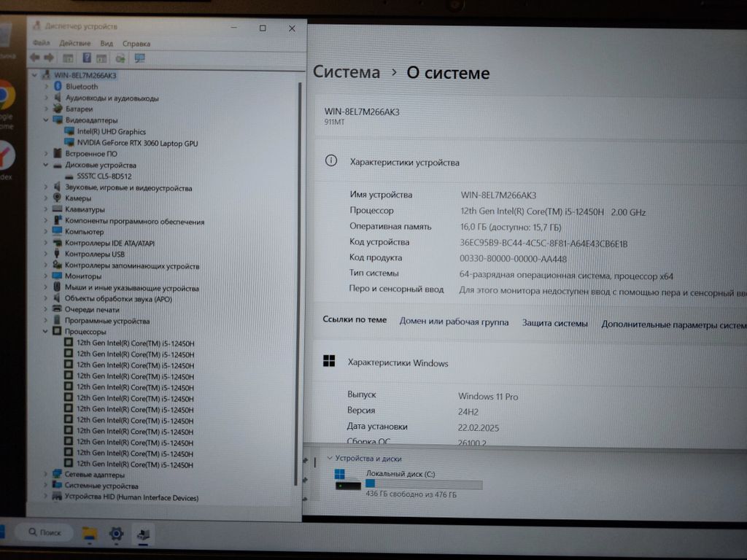Toggle the console tree toolbar icon
Viewport: 747px width, 560px height.
click(x=68, y=58)
